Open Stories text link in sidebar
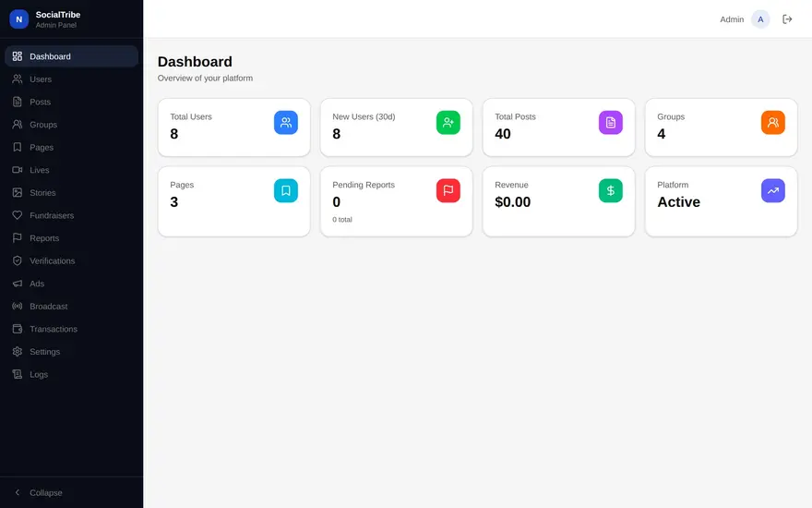This screenshot has height=508, width=812. (42, 192)
